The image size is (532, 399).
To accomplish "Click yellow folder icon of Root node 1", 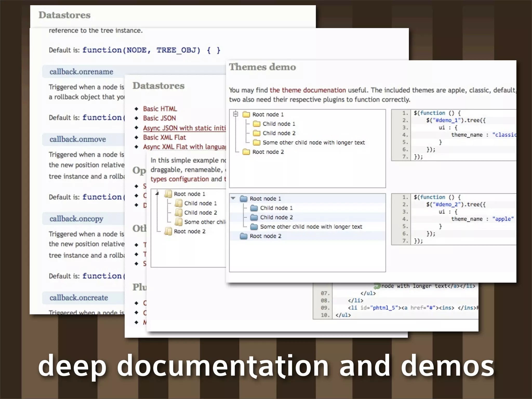I will (246, 115).
